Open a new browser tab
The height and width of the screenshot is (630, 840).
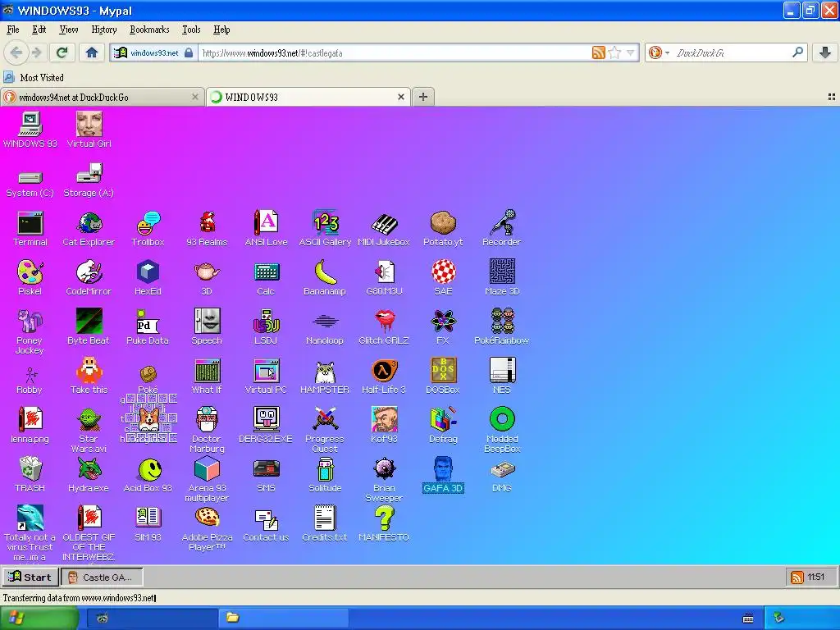[423, 97]
